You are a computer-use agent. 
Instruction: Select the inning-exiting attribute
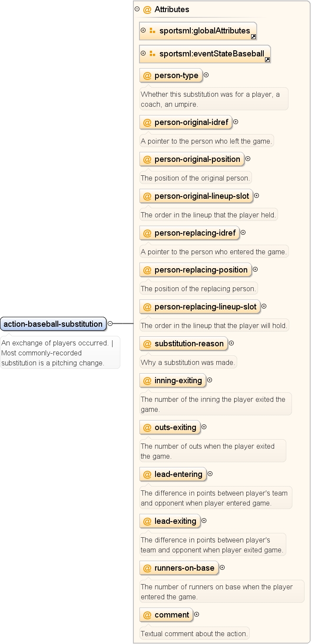[172, 381]
